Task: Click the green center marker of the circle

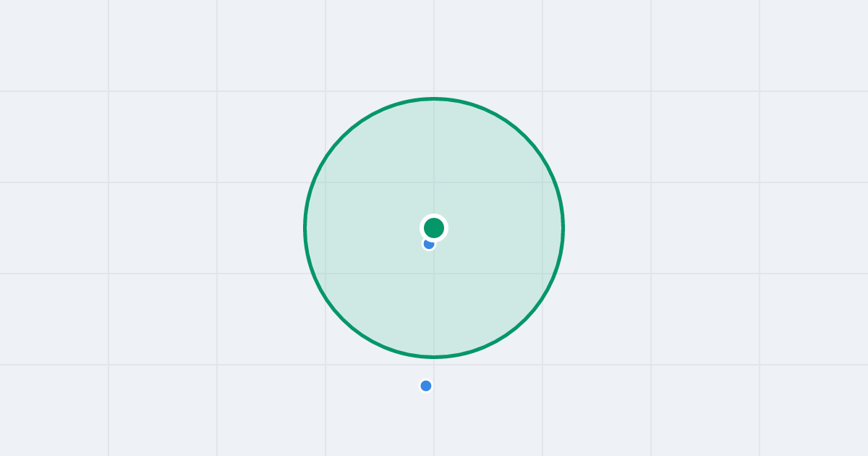Action: (x=434, y=228)
